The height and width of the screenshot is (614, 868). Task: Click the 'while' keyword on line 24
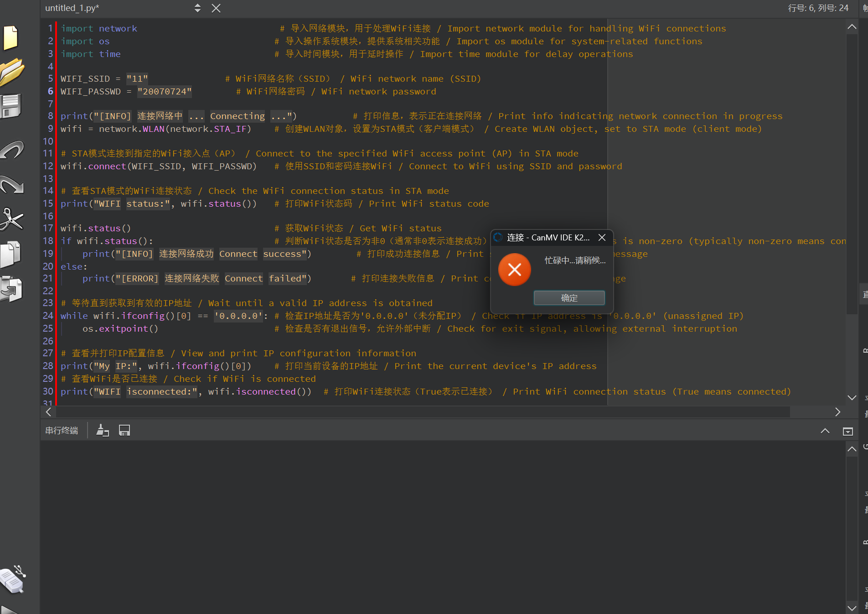74,316
